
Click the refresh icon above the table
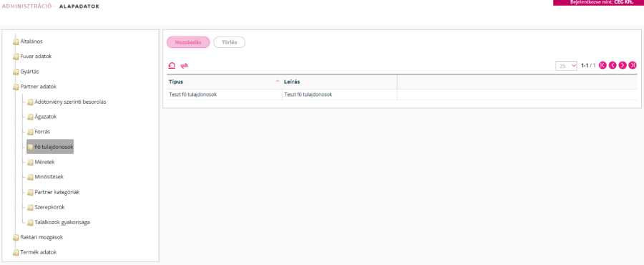pyautogui.click(x=172, y=65)
